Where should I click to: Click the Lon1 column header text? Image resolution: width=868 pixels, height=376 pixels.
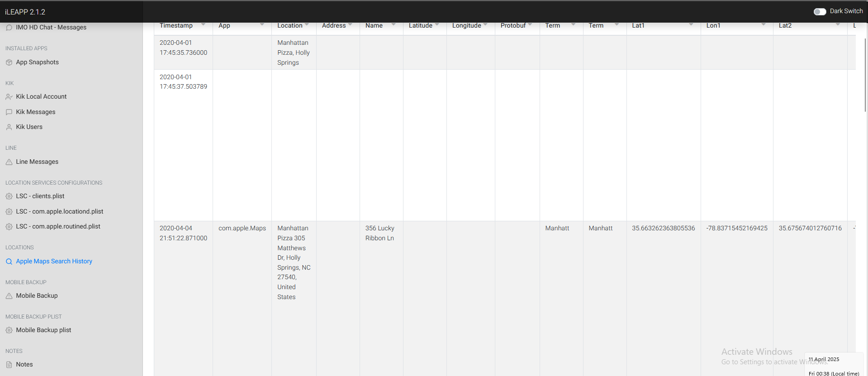point(713,26)
